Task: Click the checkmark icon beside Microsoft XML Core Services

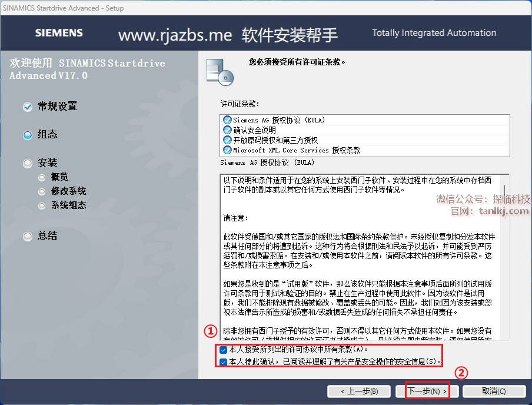Action: click(227, 150)
